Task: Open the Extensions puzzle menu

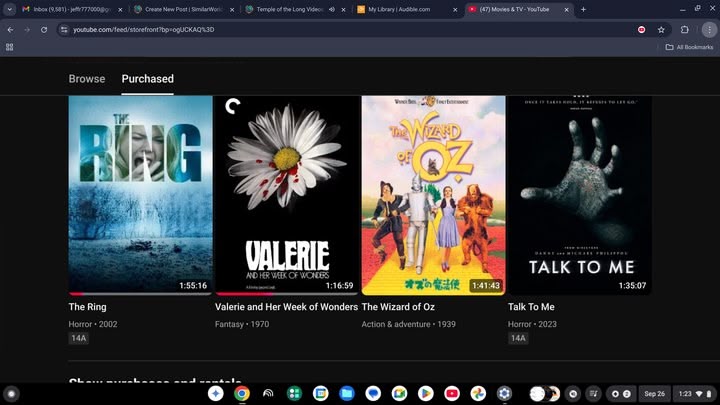Action: [x=684, y=29]
